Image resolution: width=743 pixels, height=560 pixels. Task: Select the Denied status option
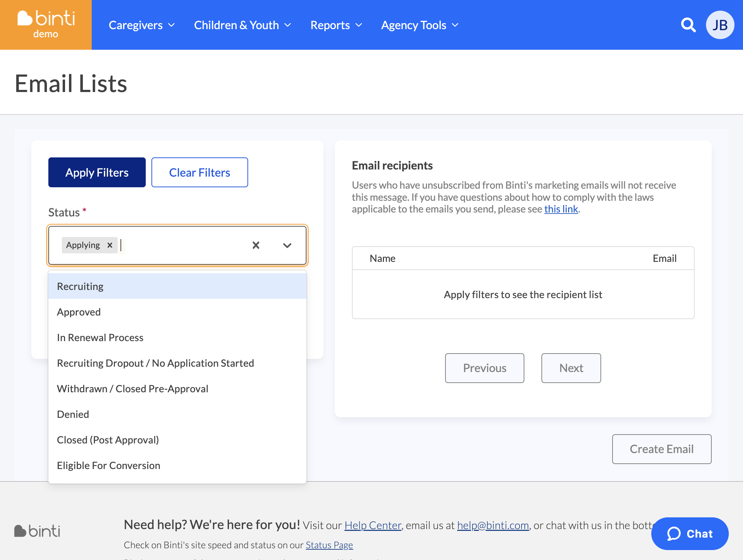(x=177, y=414)
